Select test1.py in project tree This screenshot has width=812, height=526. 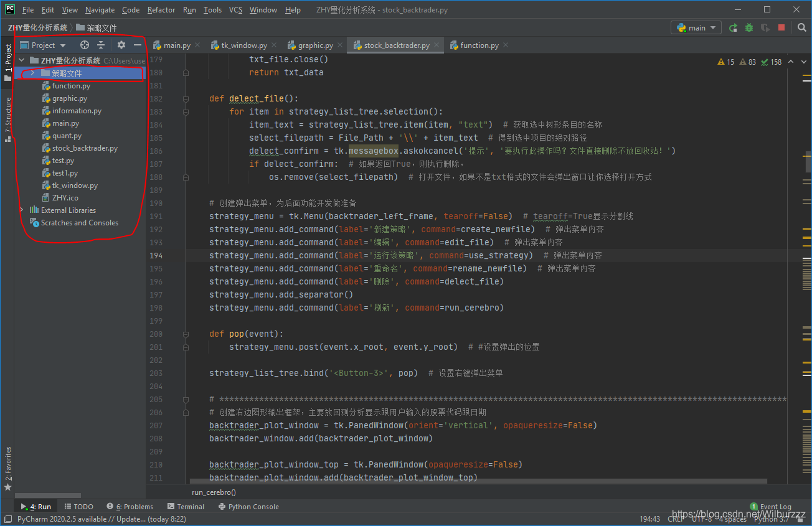[65, 173]
